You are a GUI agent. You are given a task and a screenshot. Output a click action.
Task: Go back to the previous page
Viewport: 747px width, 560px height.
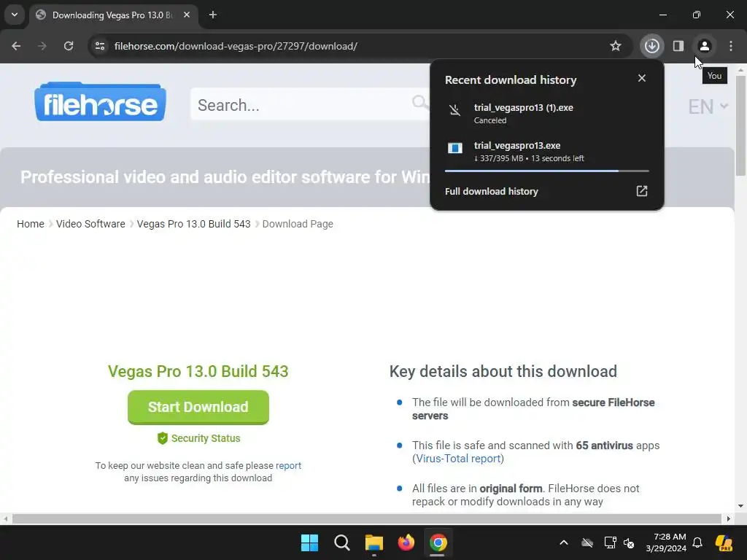tap(16, 46)
